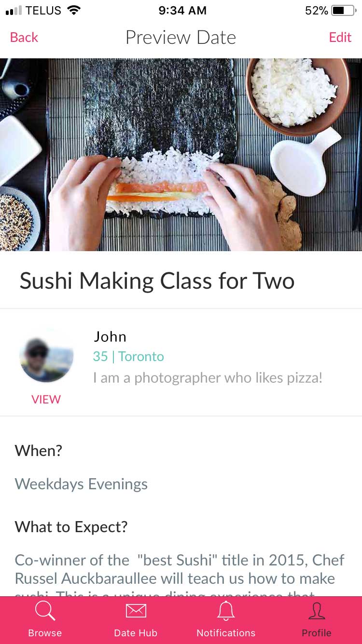Tap VIEW under John's photo
This screenshot has width=362, height=644.
[x=46, y=399]
